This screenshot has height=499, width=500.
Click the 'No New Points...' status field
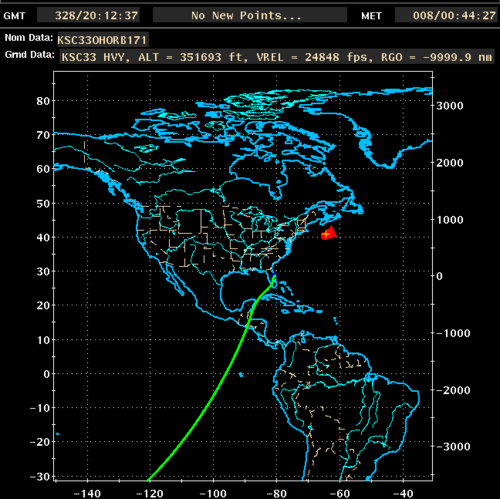click(250, 15)
